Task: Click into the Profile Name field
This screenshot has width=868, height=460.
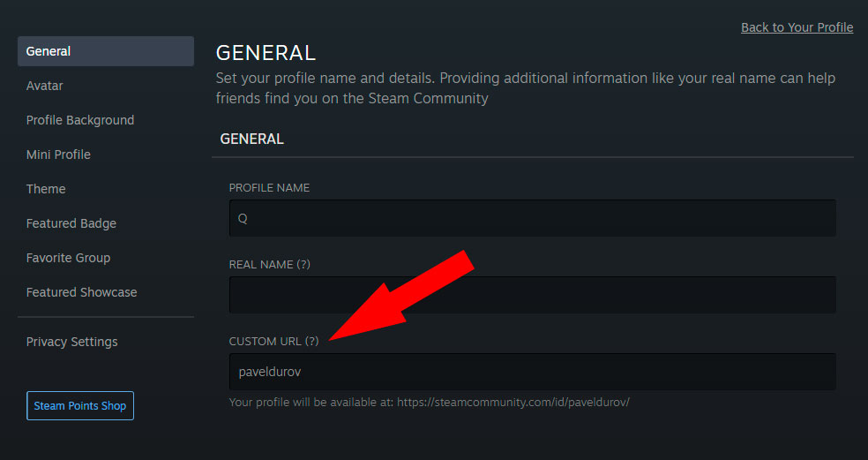Action: click(532, 218)
